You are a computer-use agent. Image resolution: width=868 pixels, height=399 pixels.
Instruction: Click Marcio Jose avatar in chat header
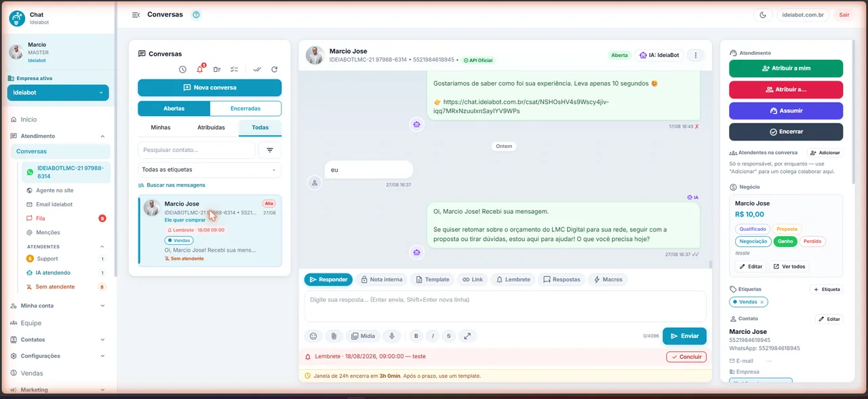pos(315,55)
